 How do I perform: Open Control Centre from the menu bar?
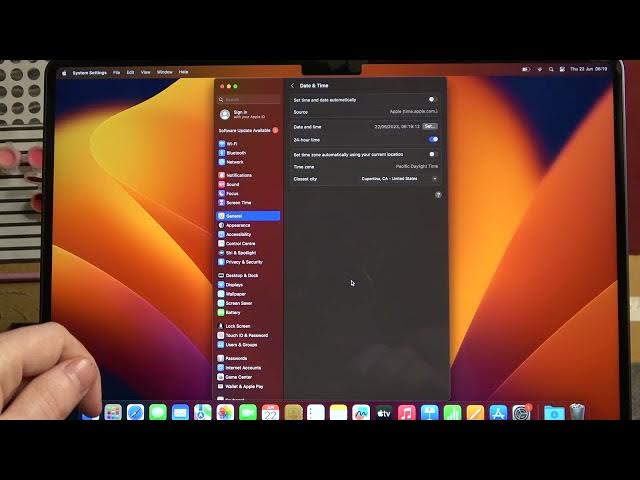pyautogui.click(x=562, y=69)
